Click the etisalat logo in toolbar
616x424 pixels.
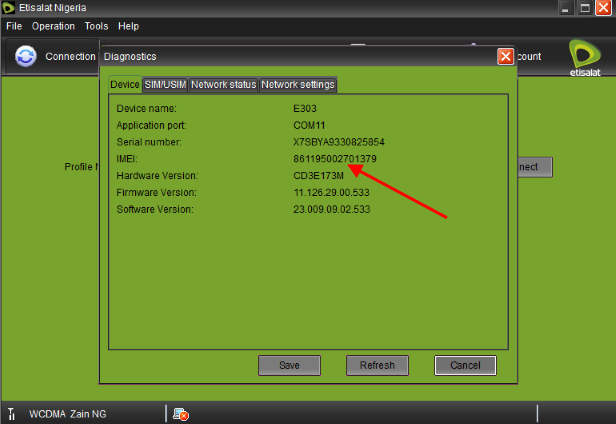pyautogui.click(x=585, y=58)
